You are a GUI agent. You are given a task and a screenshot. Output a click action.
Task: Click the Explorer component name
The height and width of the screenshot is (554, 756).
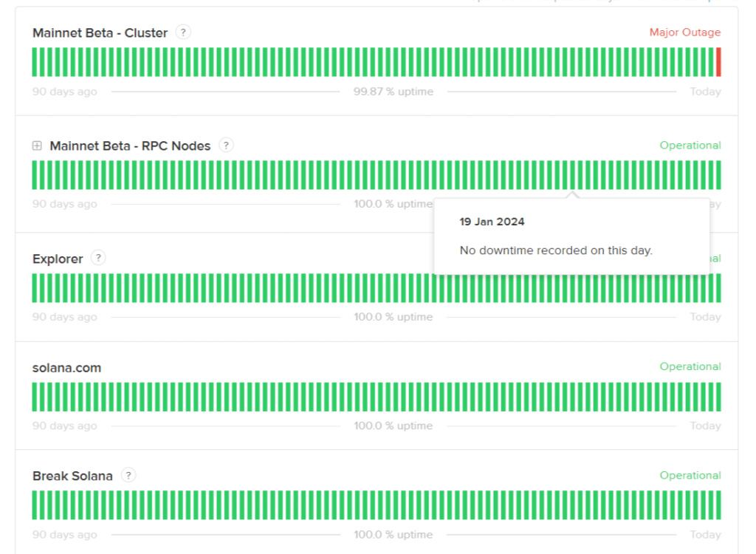(58, 259)
